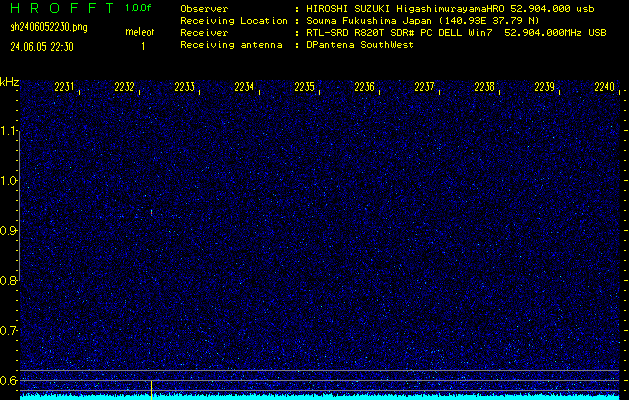Select the 0.7 kHz frequency label
629x400 pixels.
pos(10,330)
